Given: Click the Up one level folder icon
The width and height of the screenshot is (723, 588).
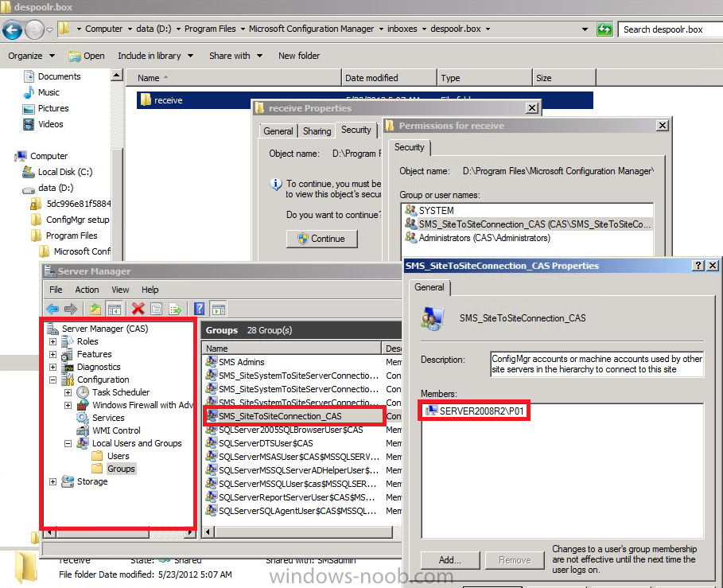Looking at the screenshot, I should 95,309.
